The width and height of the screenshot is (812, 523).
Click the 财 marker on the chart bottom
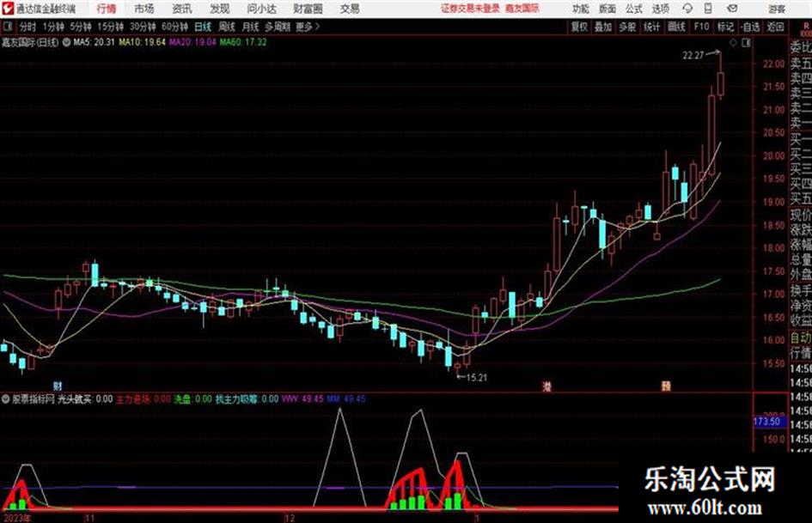(x=58, y=386)
